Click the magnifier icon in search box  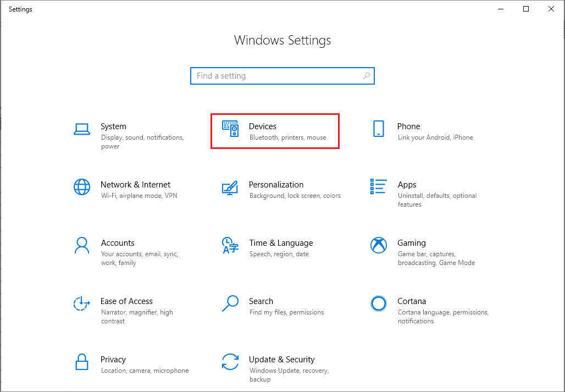point(367,76)
